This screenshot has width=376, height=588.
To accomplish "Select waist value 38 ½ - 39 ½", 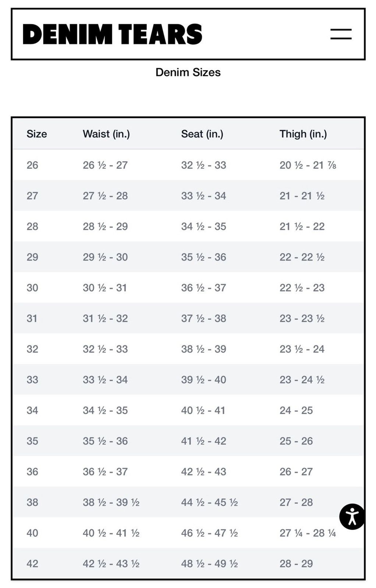I will tap(111, 502).
